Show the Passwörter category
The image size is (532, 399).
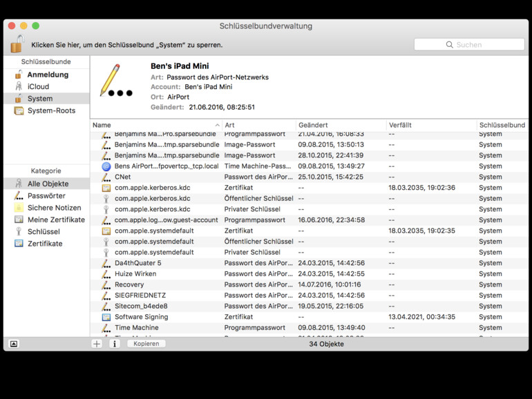tap(46, 196)
